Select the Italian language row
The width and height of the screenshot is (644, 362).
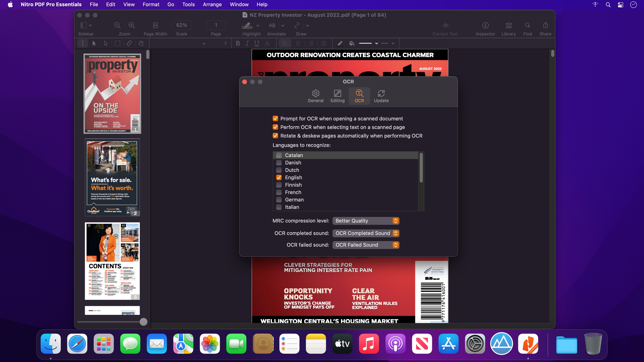(345, 207)
